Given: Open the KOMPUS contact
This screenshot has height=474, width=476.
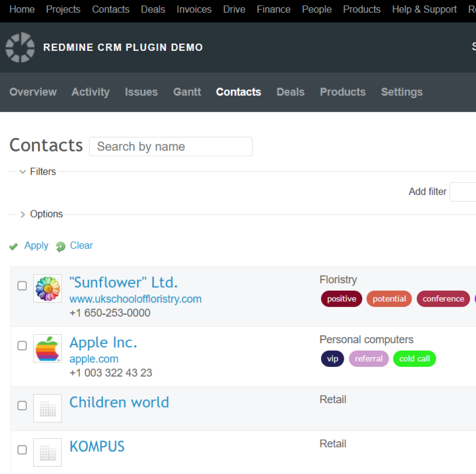Looking at the screenshot, I should pyautogui.click(x=97, y=446).
